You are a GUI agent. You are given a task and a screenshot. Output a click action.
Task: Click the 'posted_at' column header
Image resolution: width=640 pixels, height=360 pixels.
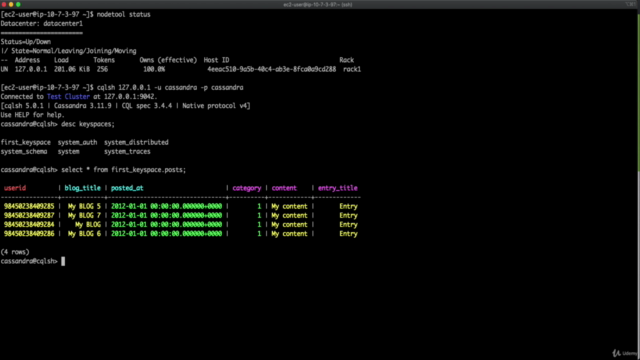click(127, 188)
